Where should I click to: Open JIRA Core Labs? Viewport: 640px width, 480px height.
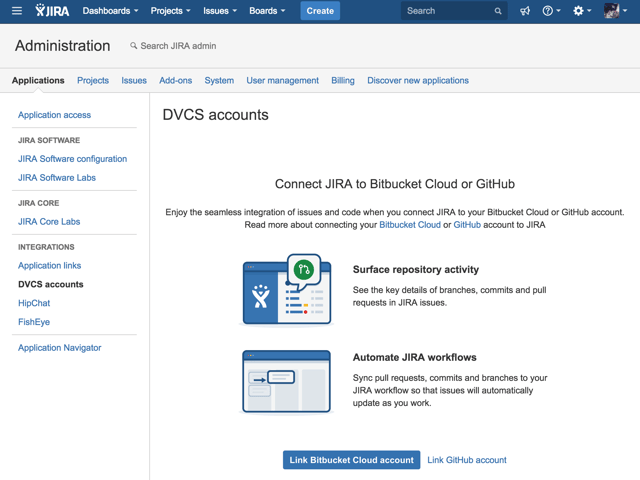click(x=49, y=222)
